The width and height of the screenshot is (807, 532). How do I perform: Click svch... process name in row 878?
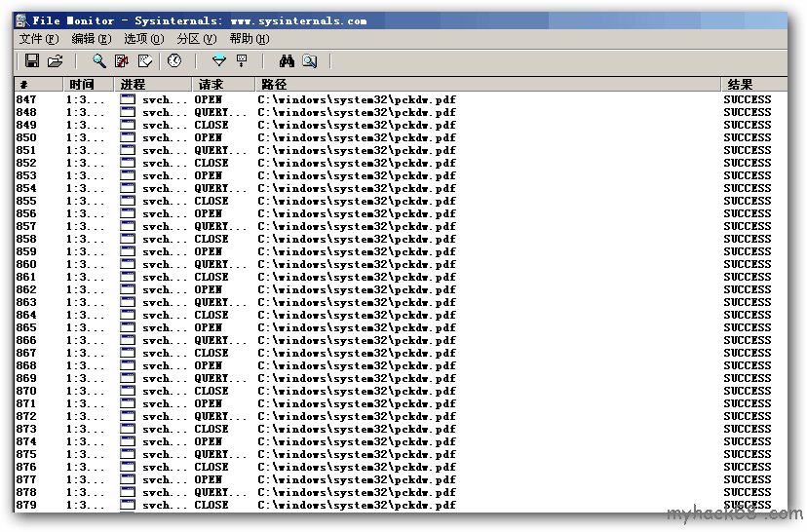click(x=165, y=492)
